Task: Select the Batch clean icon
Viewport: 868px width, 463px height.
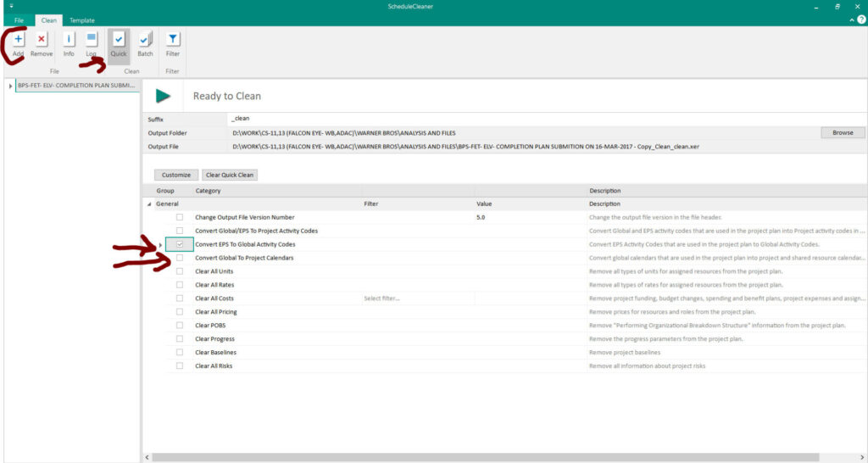Action: [145, 39]
